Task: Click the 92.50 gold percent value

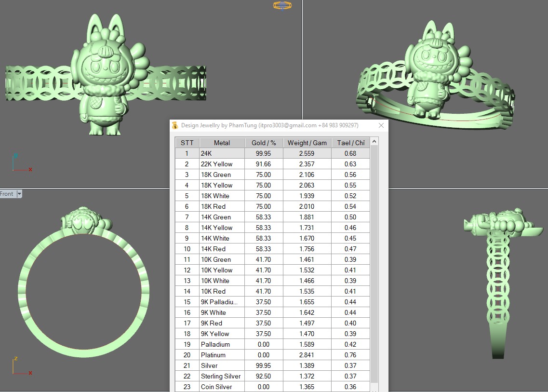Action: click(264, 376)
